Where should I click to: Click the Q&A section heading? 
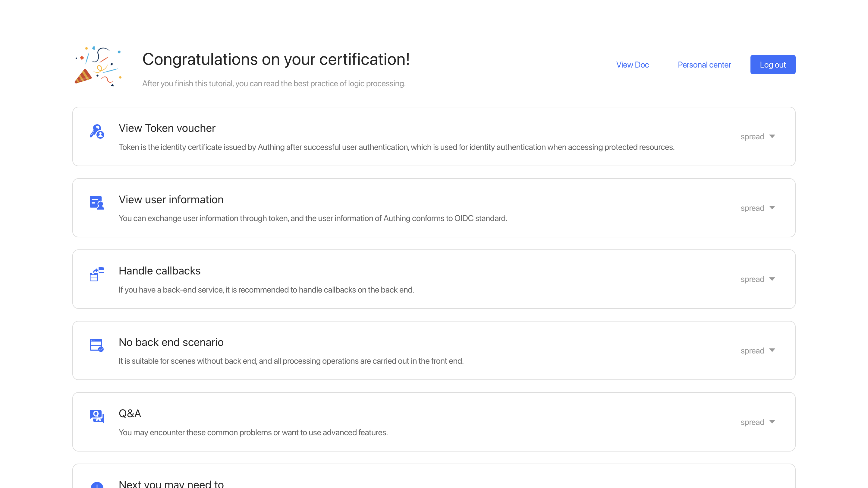pos(130,414)
